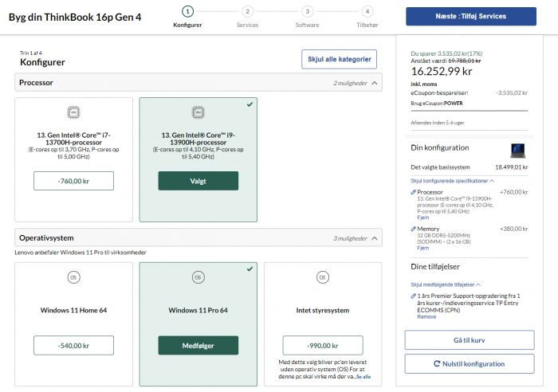This screenshot has width=558, height=392.
Task: Click the laptop thumbnail in Din konfiguration
Action: point(518,151)
